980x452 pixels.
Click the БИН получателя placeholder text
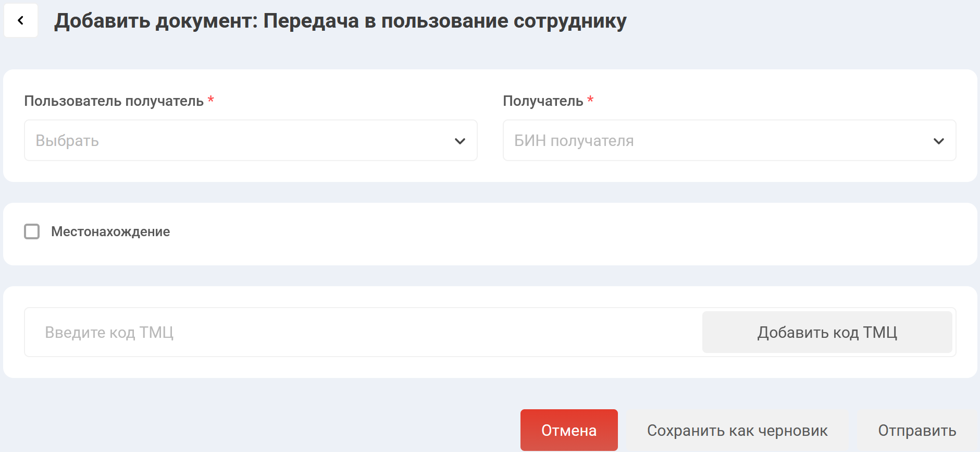[574, 141]
